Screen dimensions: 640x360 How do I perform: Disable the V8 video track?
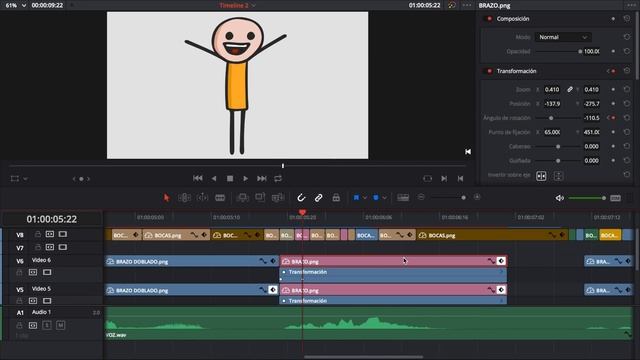click(x=62, y=234)
